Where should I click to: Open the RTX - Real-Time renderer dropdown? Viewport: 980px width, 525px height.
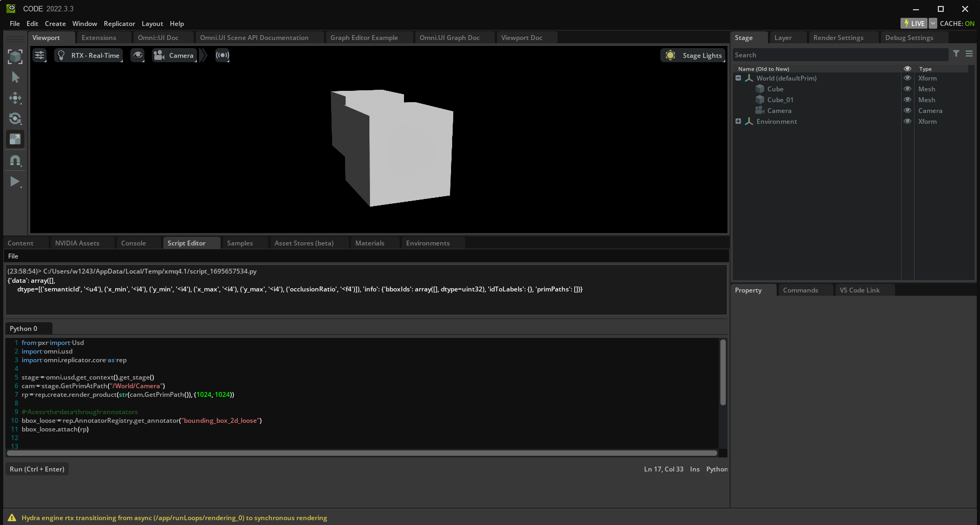[88, 55]
